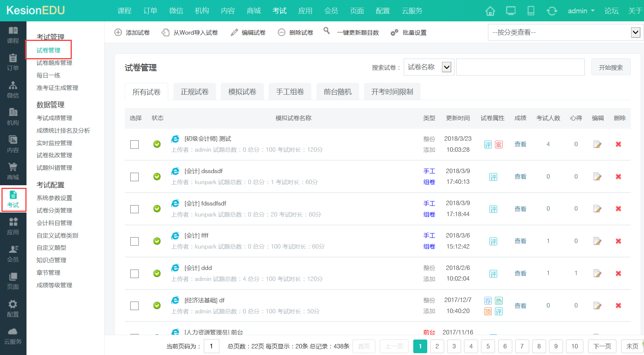The image size is (644, 355).
Task: Select the 编辑试卷 pencil icon
Action: point(234,32)
